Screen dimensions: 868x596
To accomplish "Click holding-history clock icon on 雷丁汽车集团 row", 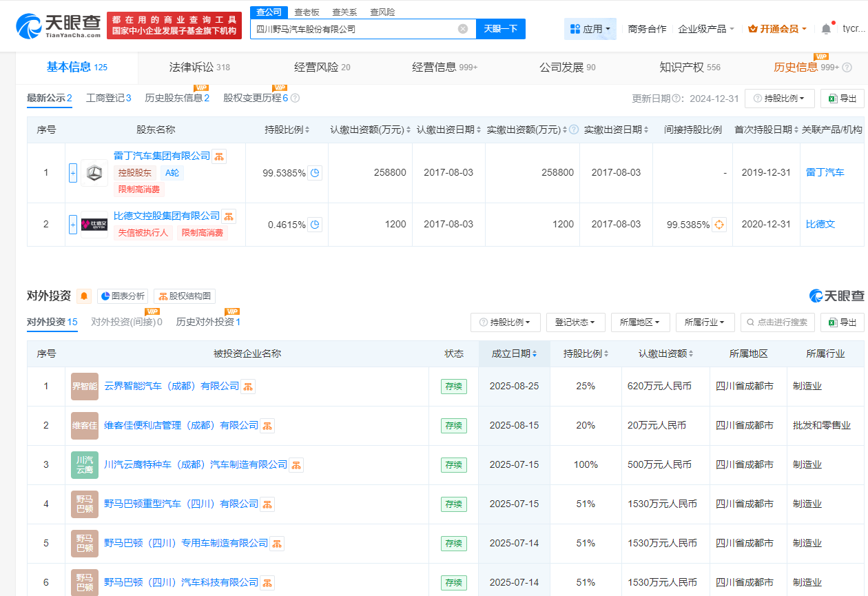I will coord(315,173).
